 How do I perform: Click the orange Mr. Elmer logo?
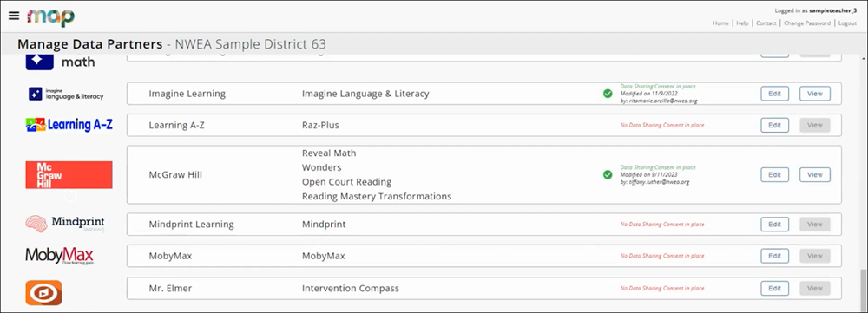click(43, 292)
